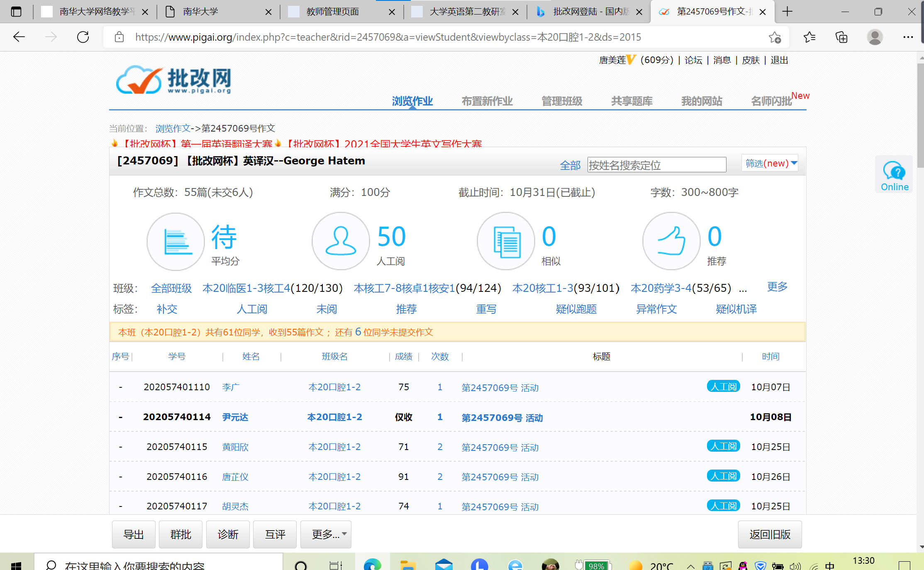Switch to 教师管理页面 browser tab
Screen dimensions: 924x570
[333, 12]
